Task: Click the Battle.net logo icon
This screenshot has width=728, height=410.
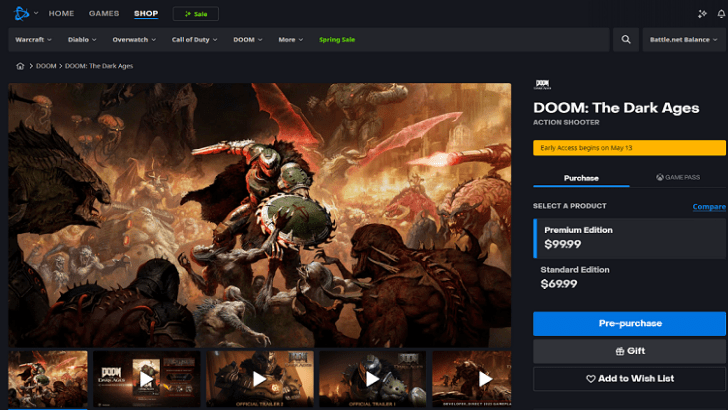Action: 21,13
